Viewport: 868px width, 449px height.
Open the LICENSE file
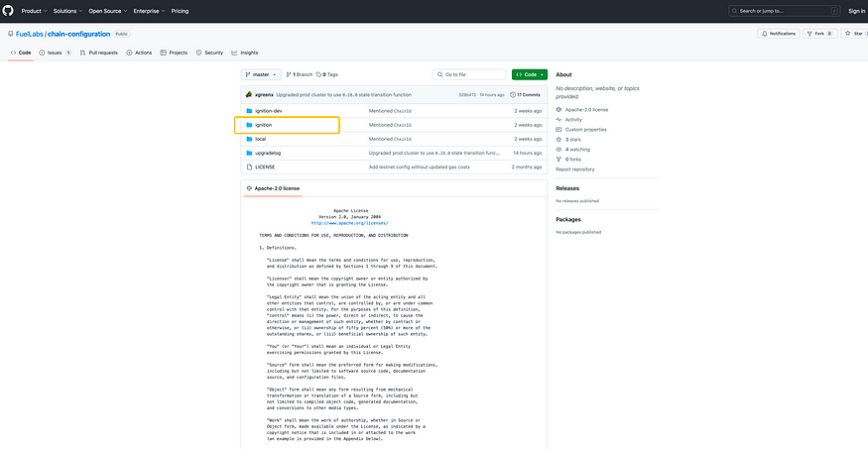(265, 167)
